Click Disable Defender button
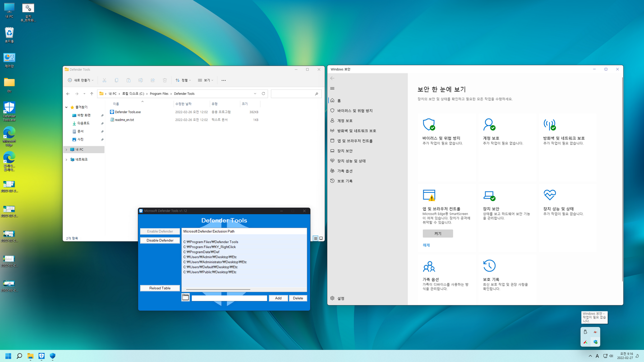 [x=160, y=240]
